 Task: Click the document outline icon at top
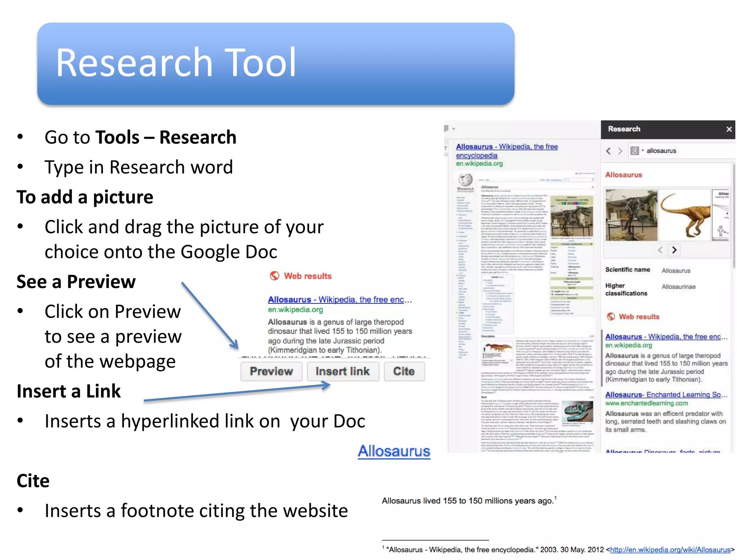tap(446, 128)
